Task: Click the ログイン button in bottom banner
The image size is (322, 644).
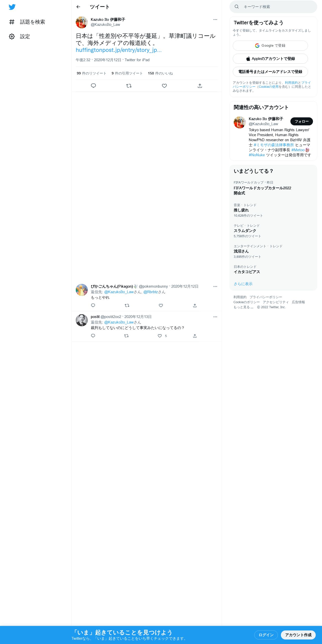Action: [266, 635]
